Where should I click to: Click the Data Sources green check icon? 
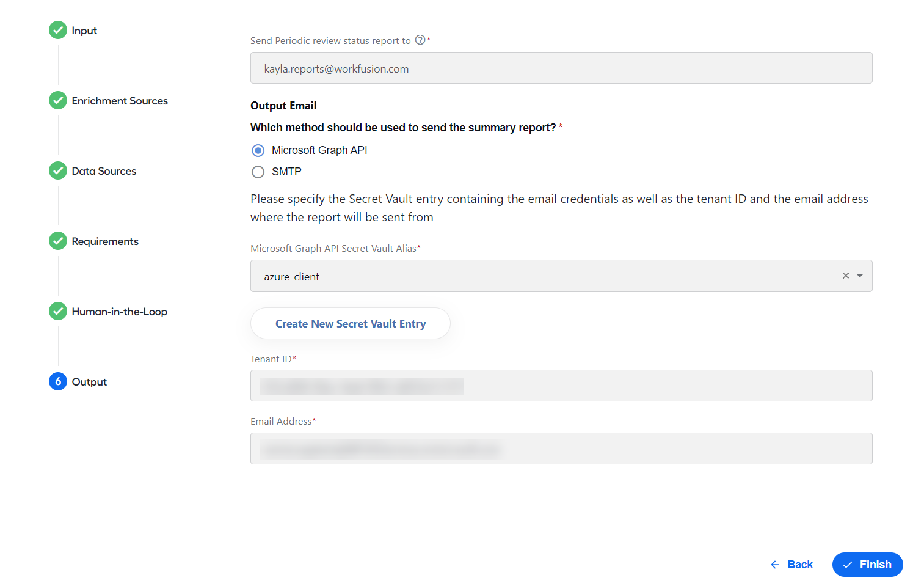pos(58,170)
